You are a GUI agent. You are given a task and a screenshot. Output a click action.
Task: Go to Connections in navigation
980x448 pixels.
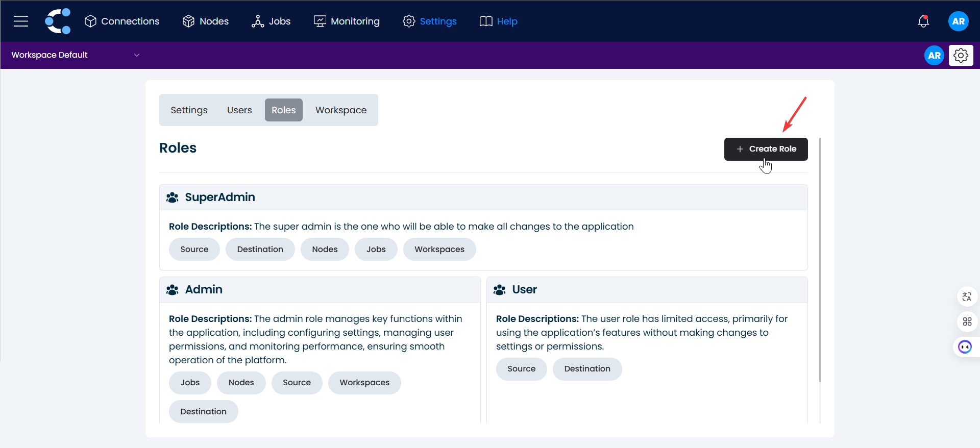point(122,21)
